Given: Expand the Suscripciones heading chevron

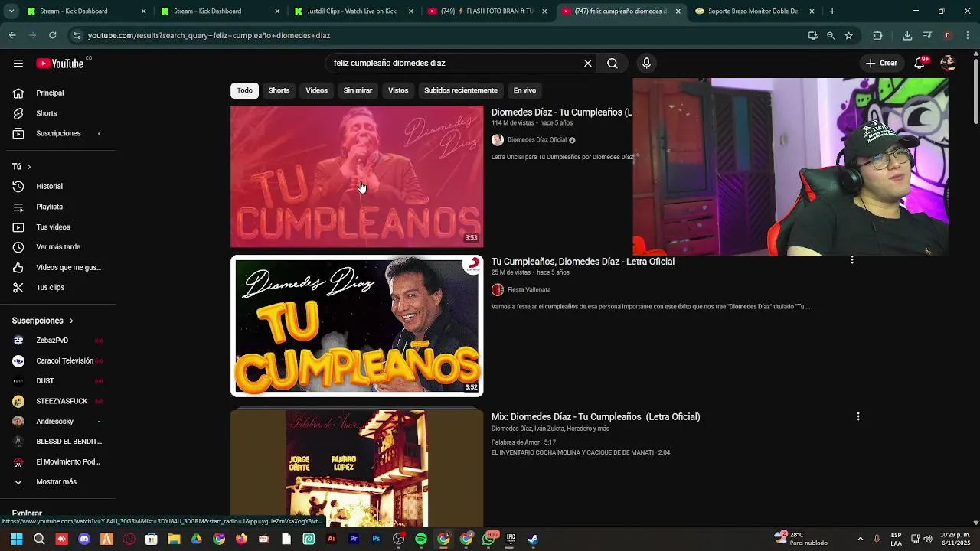Looking at the screenshot, I should point(71,321).
